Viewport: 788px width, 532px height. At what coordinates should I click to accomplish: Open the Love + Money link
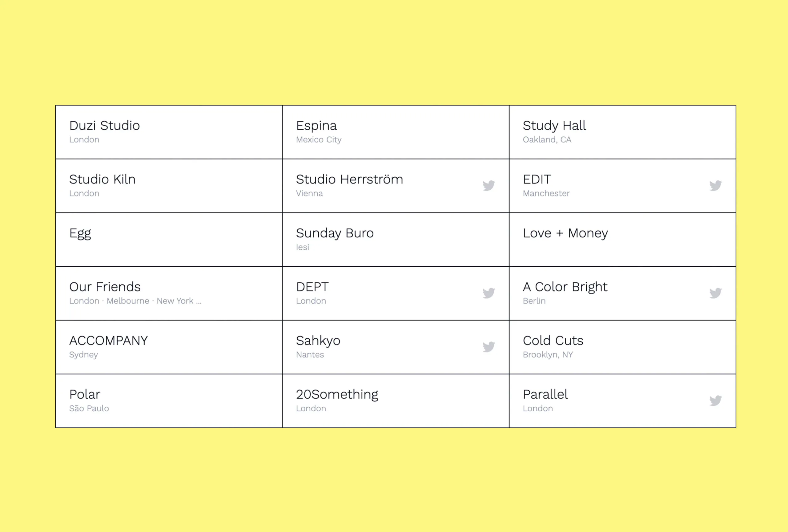coord(565,233)
